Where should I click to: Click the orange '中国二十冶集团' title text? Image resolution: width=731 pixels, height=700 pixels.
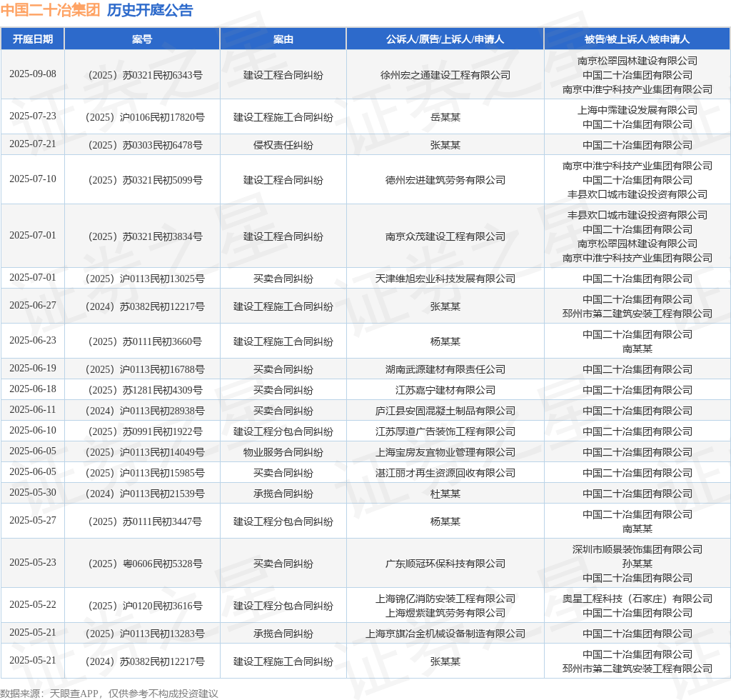tap(51, 10)
